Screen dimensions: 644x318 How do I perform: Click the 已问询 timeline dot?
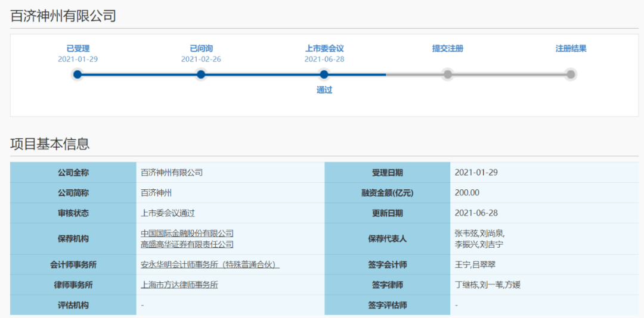(201, 74)
